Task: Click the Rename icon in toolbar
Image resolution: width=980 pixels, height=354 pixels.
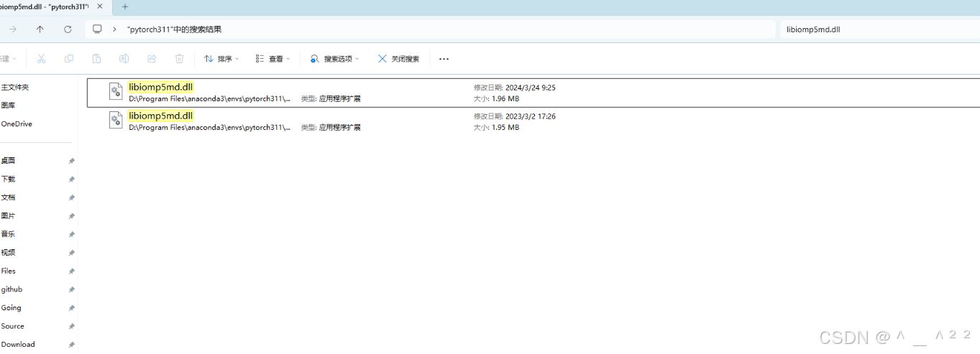Action: [x=124, y=59]
